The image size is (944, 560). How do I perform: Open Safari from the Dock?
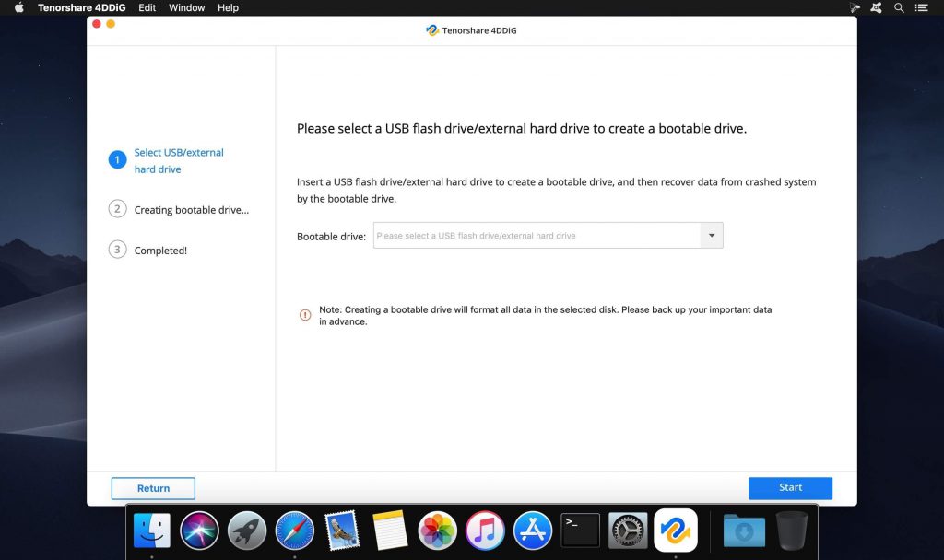point(294,531)
